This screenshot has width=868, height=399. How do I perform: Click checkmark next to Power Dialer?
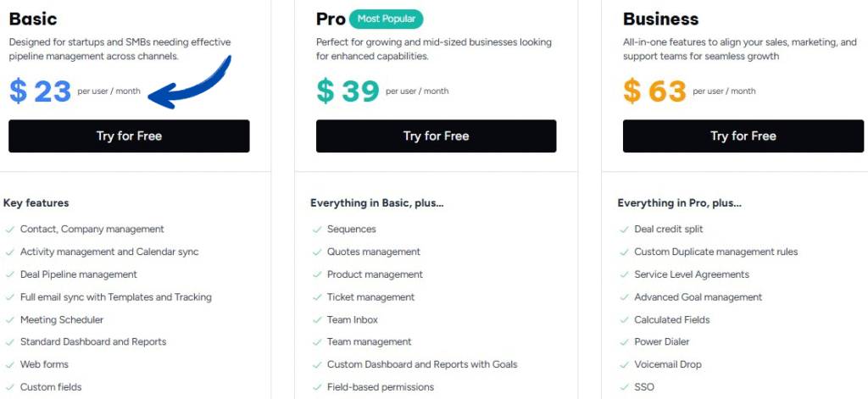(624, 342)
